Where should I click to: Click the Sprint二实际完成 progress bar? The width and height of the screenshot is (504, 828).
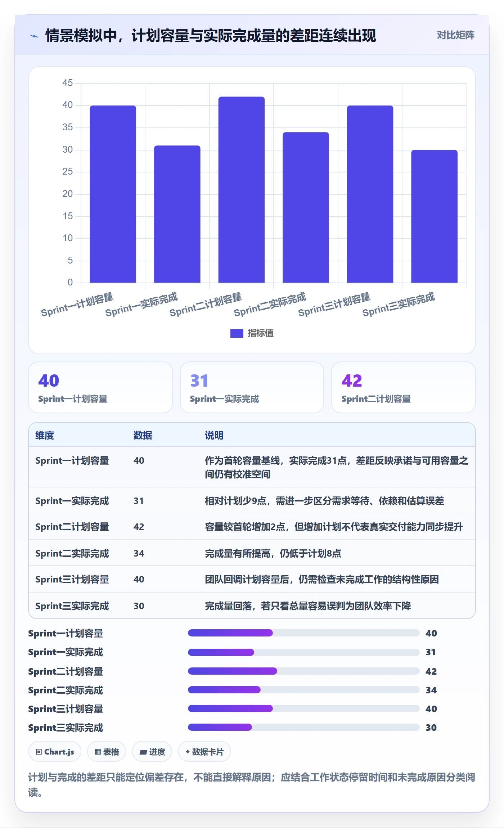[x=303, y=690]
